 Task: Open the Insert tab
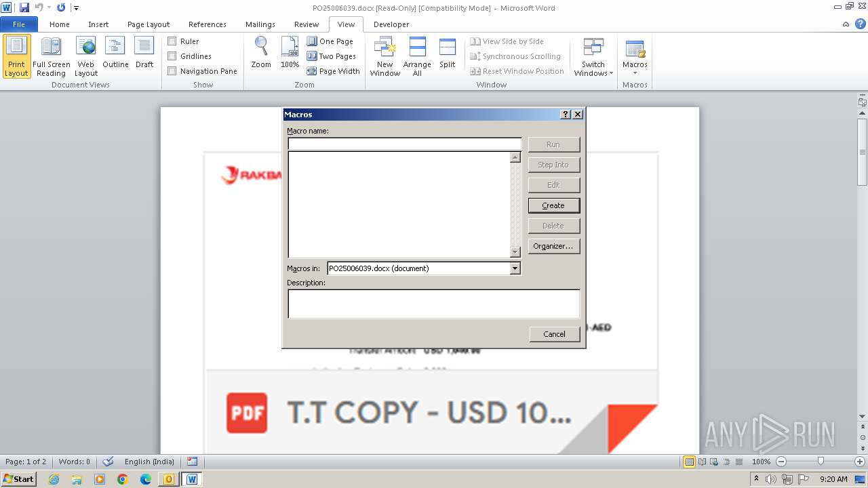tap(98, 24)
